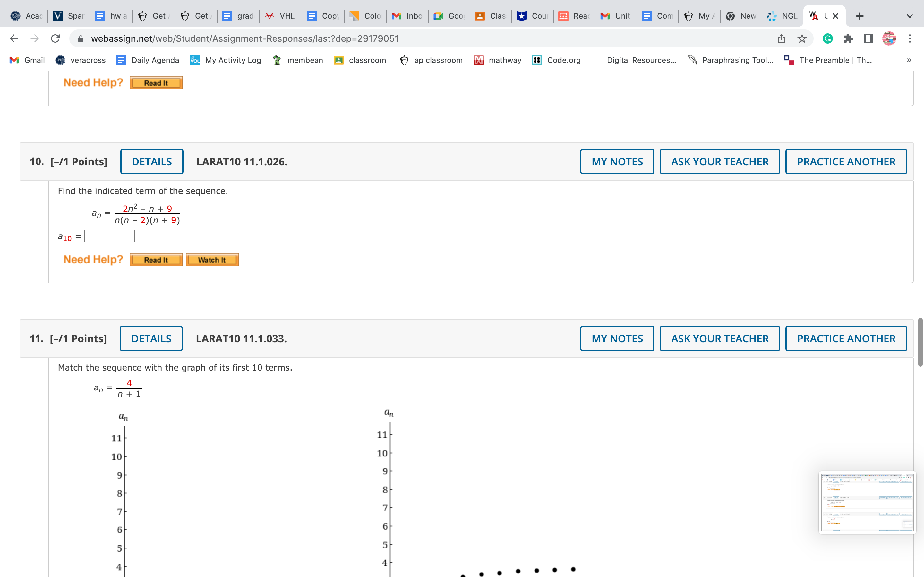
Task: Expand DETAILS for question 10
Action: 151,162
